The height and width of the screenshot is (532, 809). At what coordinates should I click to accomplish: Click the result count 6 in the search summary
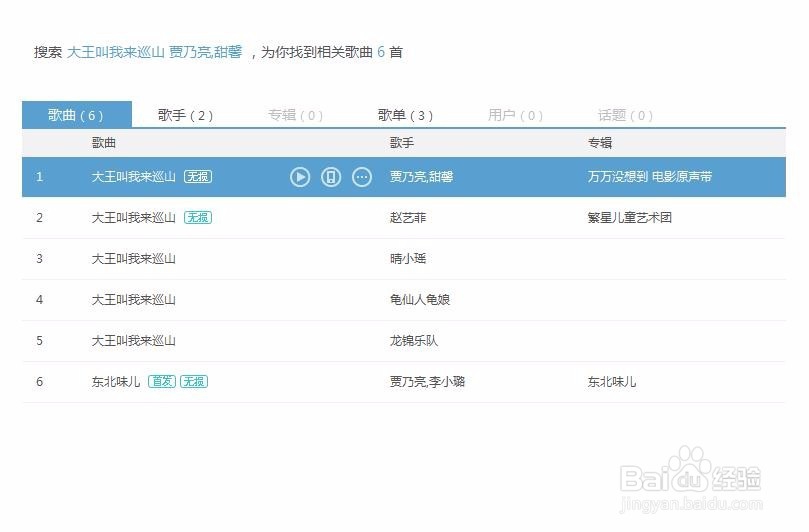(x=381, y=52)
